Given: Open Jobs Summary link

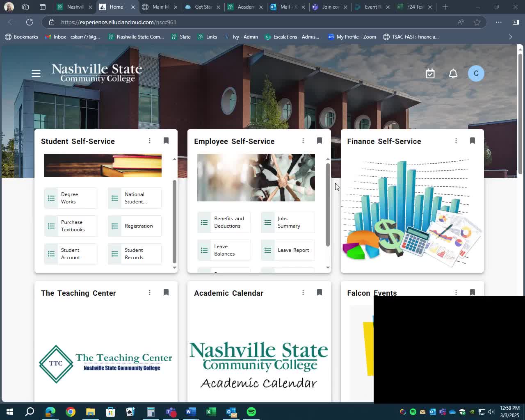Looking at the screenshot, I should 288,222.
